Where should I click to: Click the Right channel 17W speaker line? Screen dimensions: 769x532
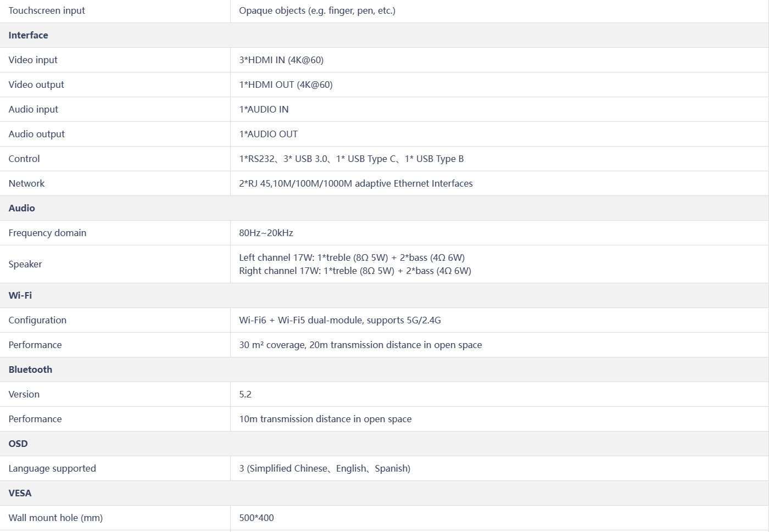[355, 271]
